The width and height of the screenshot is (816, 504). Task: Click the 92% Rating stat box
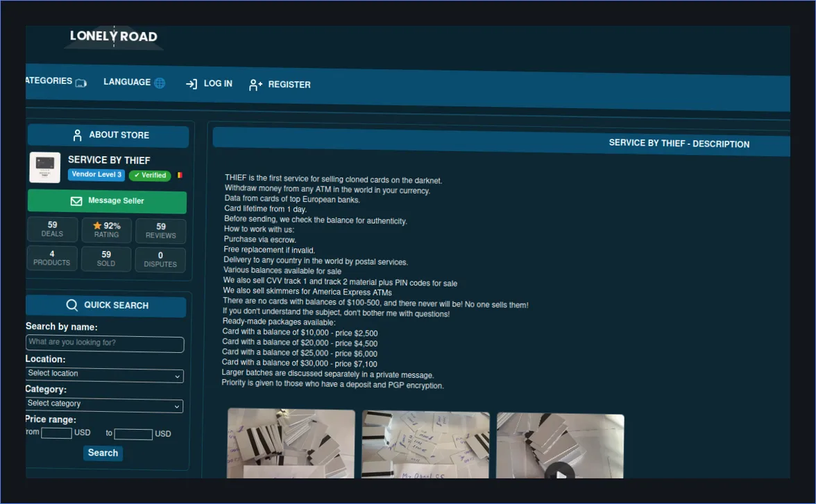pos(107,230)
